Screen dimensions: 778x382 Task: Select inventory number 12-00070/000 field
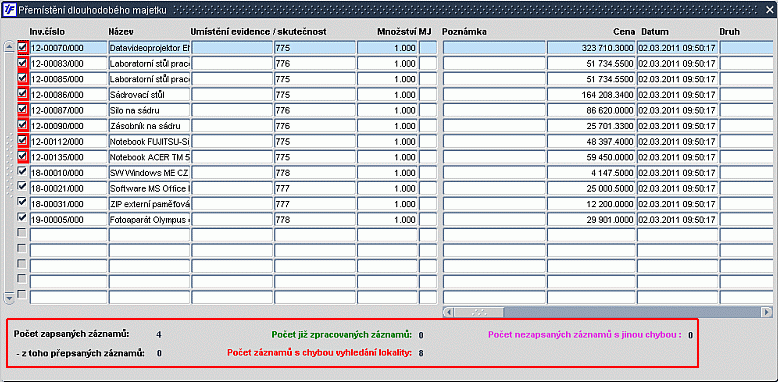coord(68,48)
